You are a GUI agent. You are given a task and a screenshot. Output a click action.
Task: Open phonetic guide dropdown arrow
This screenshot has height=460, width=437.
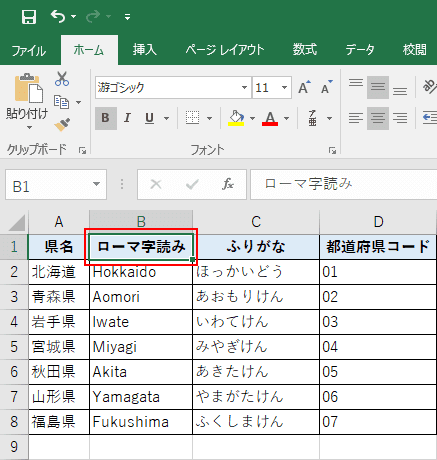[329, 118]
